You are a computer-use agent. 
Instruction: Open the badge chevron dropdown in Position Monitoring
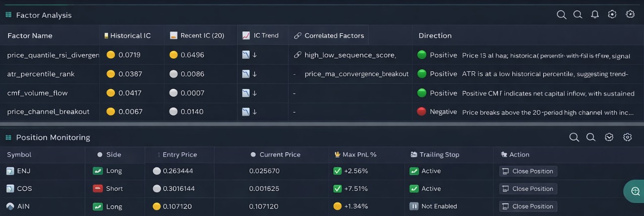[x=609, y=137]
